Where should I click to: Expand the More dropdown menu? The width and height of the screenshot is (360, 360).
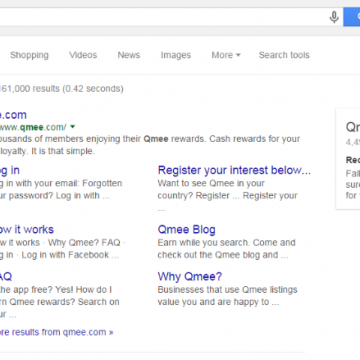pos(226,55)
